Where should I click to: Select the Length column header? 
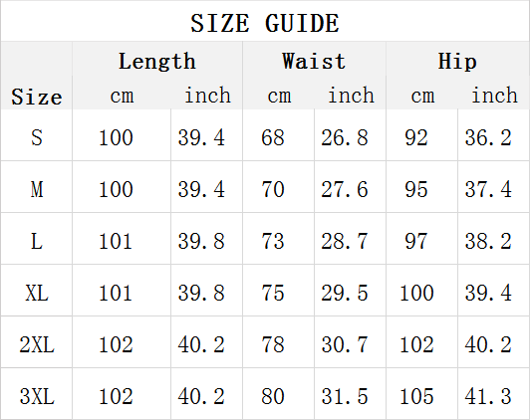(157, 61)
